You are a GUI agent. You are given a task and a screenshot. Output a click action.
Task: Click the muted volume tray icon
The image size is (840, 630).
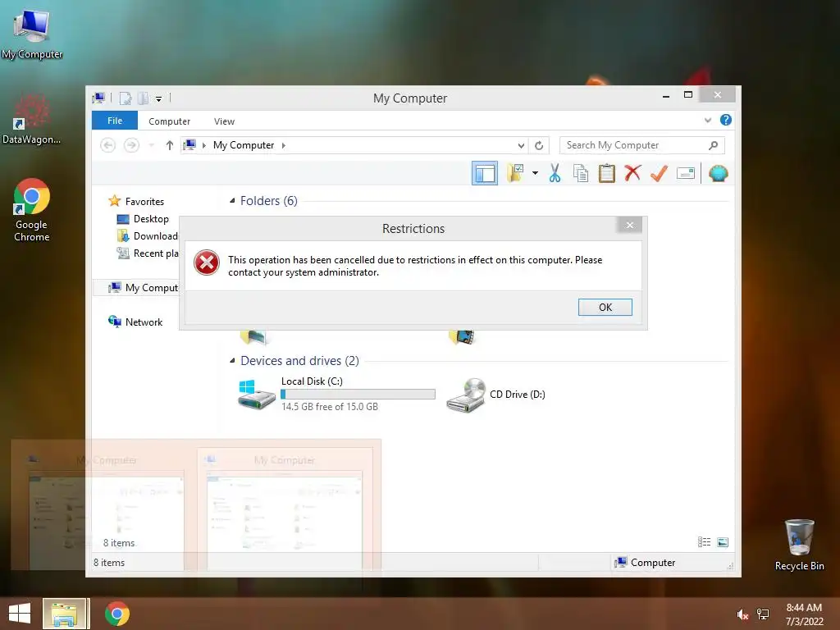click(742, 614)
